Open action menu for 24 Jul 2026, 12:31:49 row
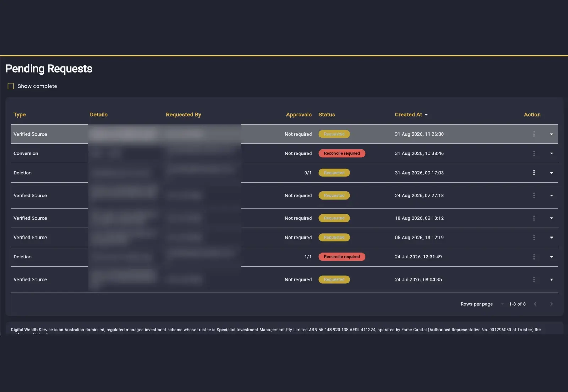 coord(534,257)
